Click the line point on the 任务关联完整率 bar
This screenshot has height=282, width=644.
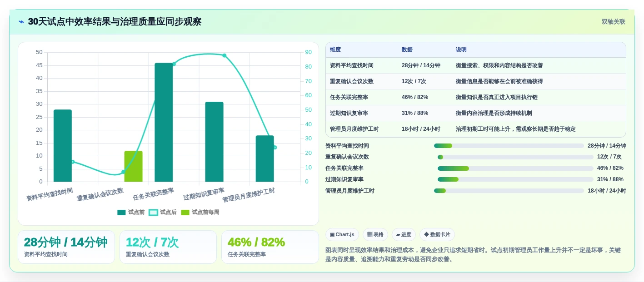174,64
